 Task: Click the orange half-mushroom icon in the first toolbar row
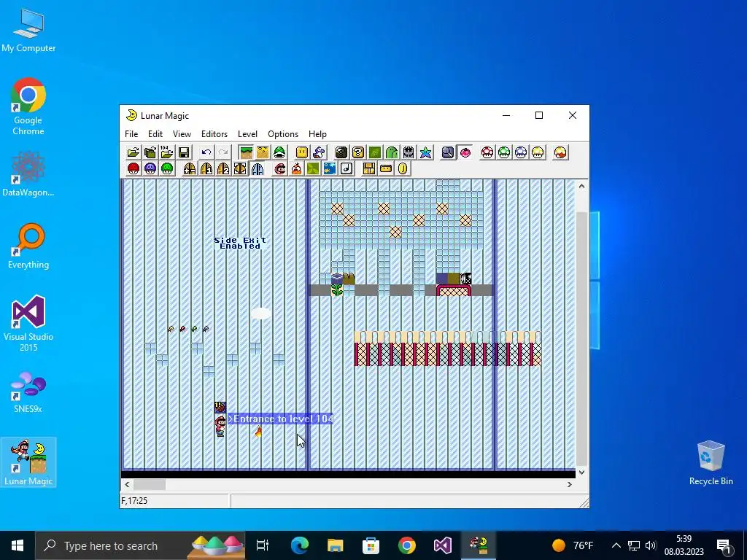561,152
